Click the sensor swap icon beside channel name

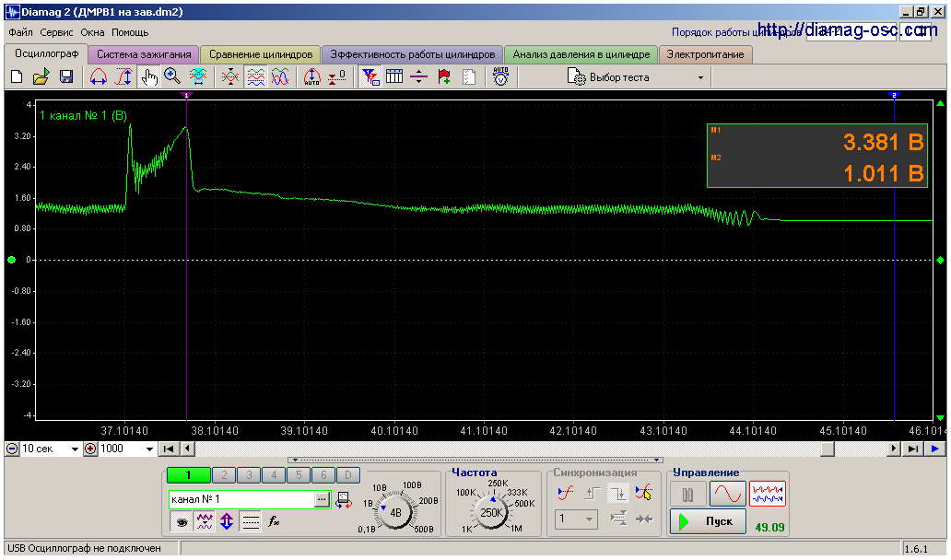click(x=344, y=500)
